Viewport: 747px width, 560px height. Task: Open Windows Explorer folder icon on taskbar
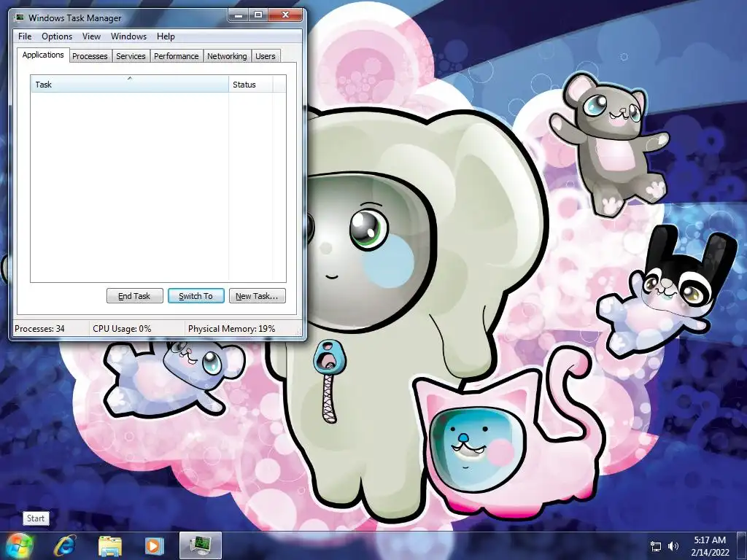(x=110, y=545)
